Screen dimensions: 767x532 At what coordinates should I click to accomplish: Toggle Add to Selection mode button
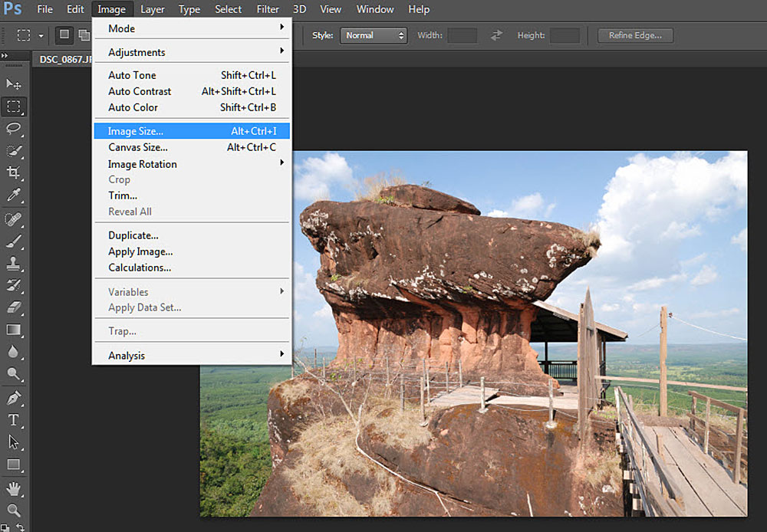[x=84, y=34]
